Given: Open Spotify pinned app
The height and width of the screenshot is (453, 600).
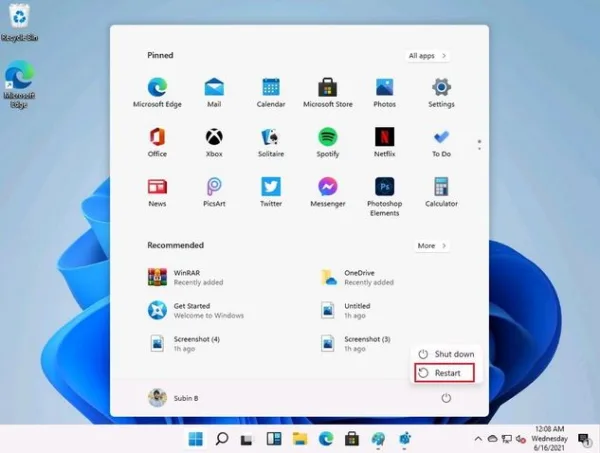Looking at the screenshot, I should click(328, 142).
